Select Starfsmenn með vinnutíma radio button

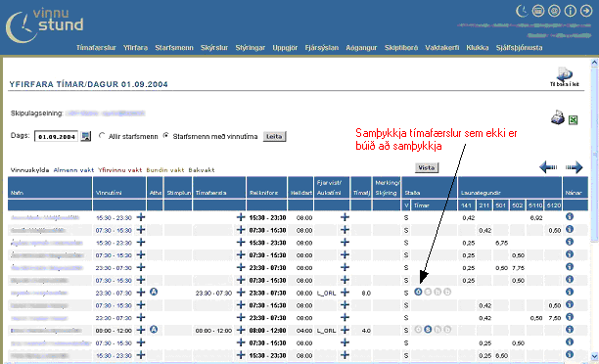point(165,136)
